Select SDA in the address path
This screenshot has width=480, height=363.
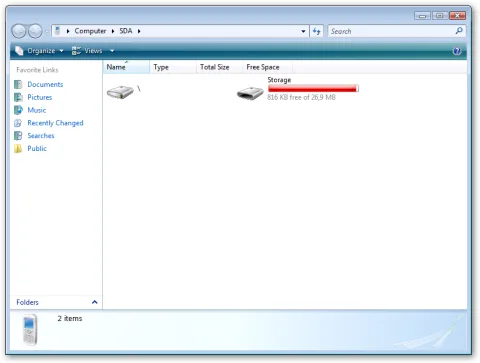(x=126, y=31)
